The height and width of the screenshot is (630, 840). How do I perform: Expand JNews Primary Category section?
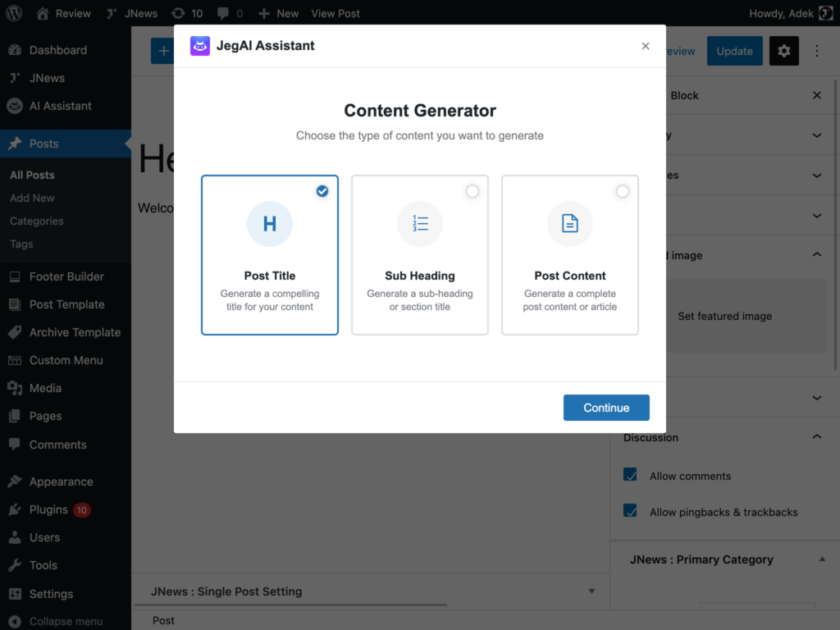click(x=821, y=559)
